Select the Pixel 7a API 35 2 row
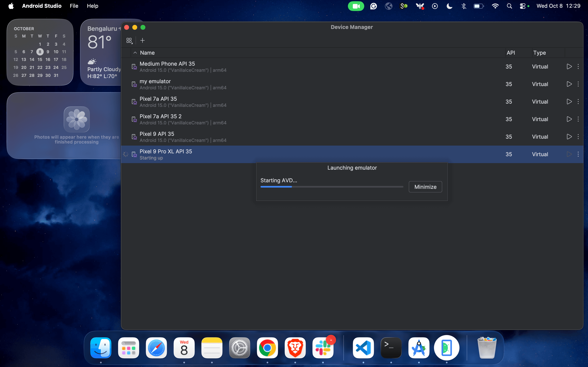This screenshot has height=367, width=588. (292, 119)
